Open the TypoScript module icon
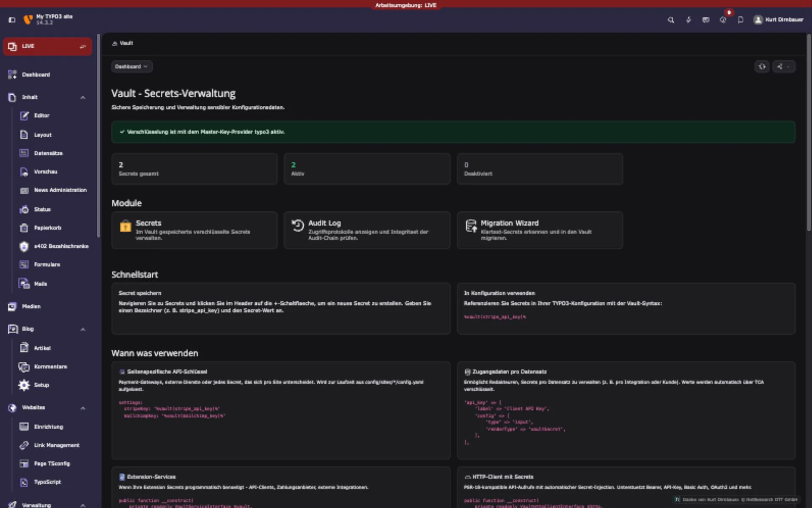 (x=24, y=482)
